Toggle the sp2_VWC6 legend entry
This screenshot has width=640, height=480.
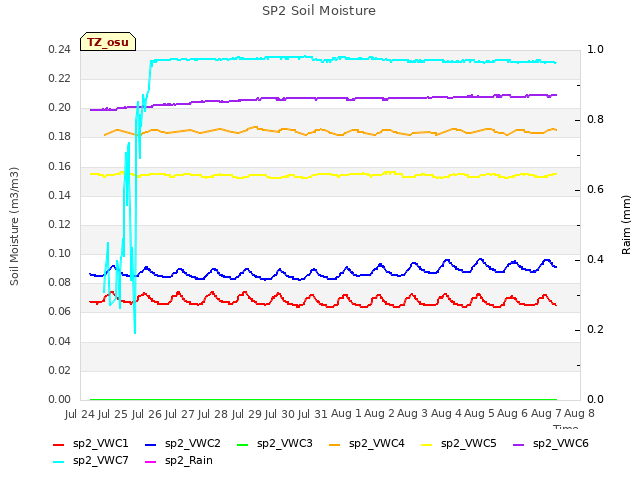[x=551, y=444]
